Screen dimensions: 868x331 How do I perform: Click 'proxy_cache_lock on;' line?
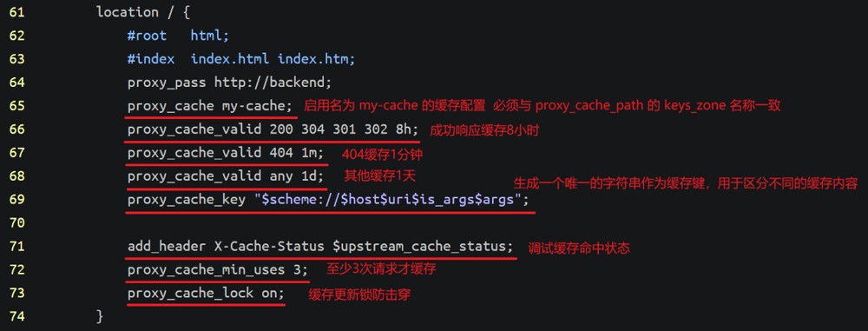tap(206, 294)
